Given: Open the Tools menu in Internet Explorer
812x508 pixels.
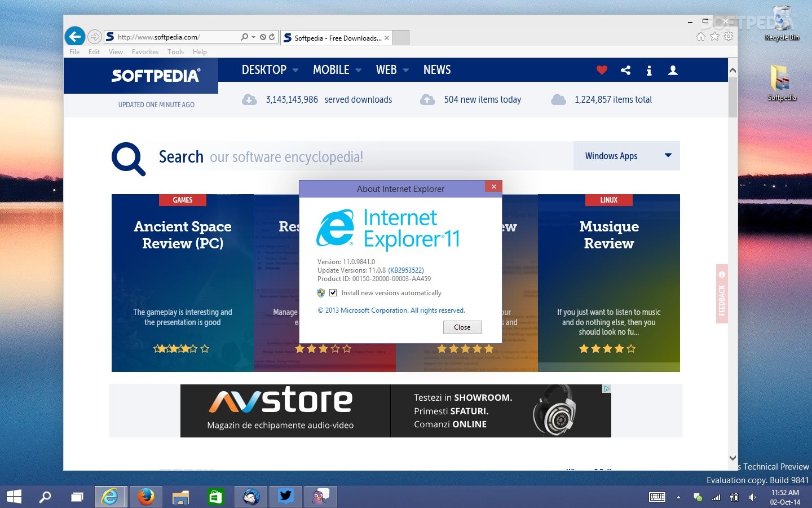Looking at the screenshot, I should pos(175,51).
